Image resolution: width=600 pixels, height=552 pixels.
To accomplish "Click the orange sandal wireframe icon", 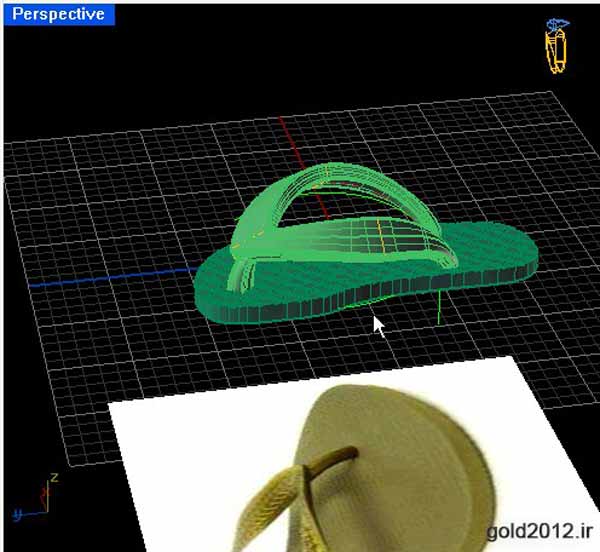I will coord(556,45).
